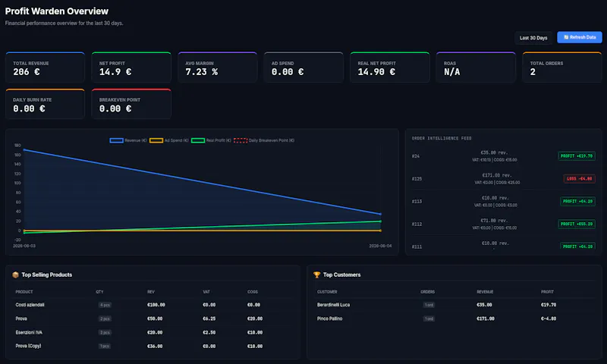The width and height of the screenshot is (607, 364).
Task: Click the €171.00 rev. text in the feed
Action: [497, 175]
